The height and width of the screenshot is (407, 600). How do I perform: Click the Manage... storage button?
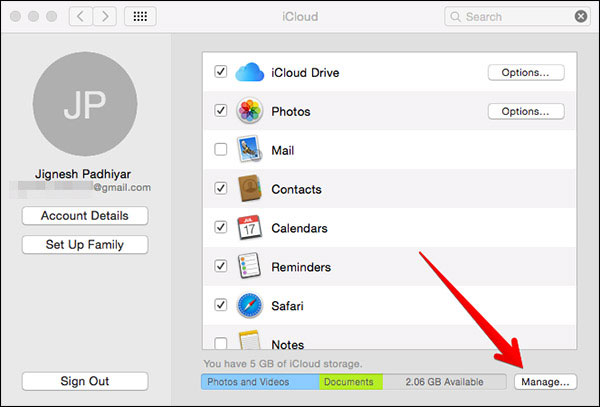545,382
